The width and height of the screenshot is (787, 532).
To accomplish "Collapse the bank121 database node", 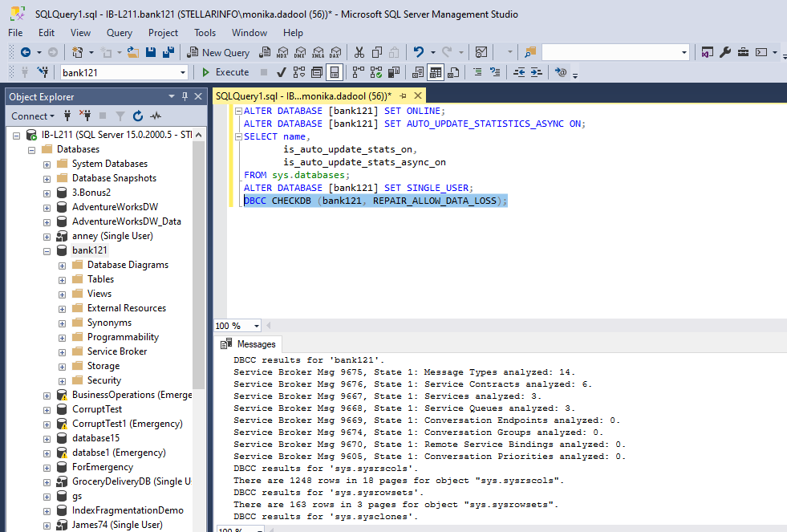I will [47, 251].
